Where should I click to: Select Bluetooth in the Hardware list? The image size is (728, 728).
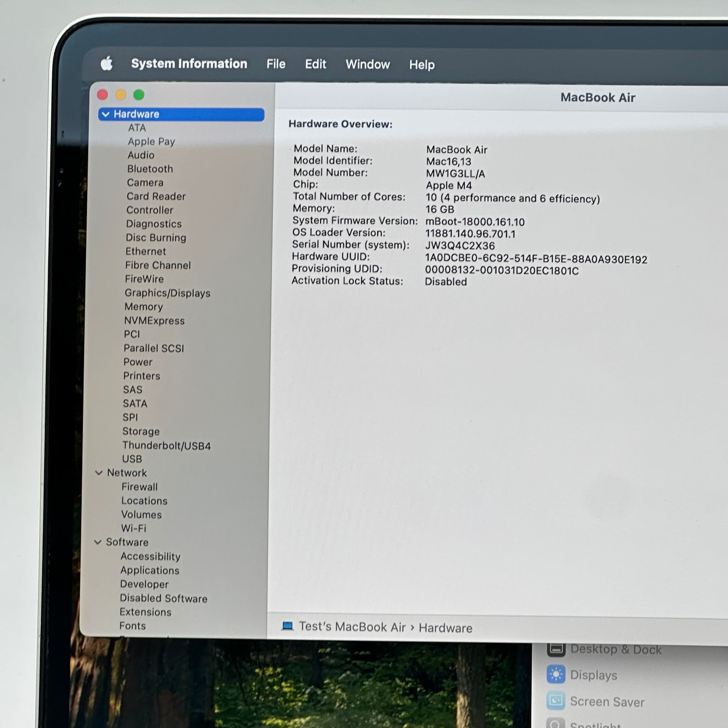(150, 169)
